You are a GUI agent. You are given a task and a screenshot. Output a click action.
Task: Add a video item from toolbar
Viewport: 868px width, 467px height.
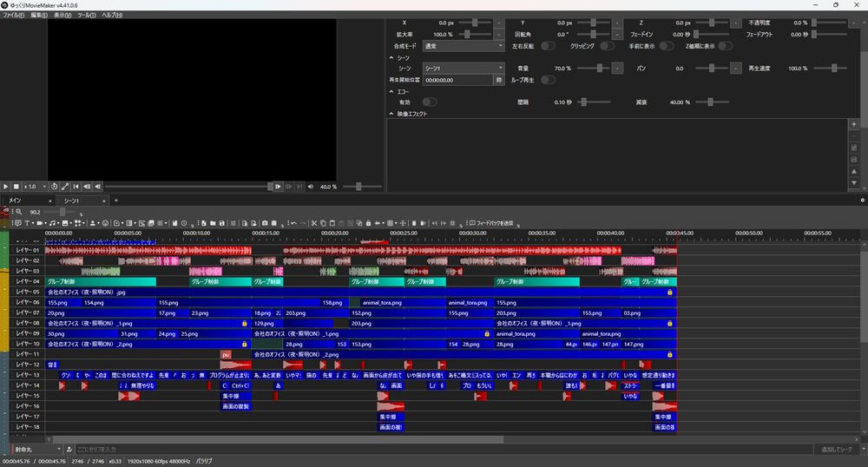(x=39, y=223)
